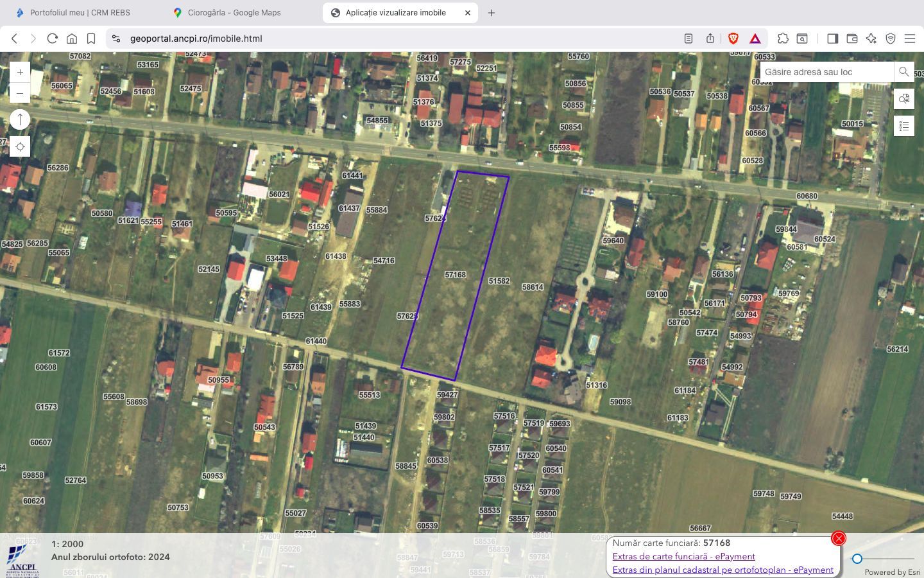
Task: Open the browser extensions puzzle icon
Action: tap(783, 39)
